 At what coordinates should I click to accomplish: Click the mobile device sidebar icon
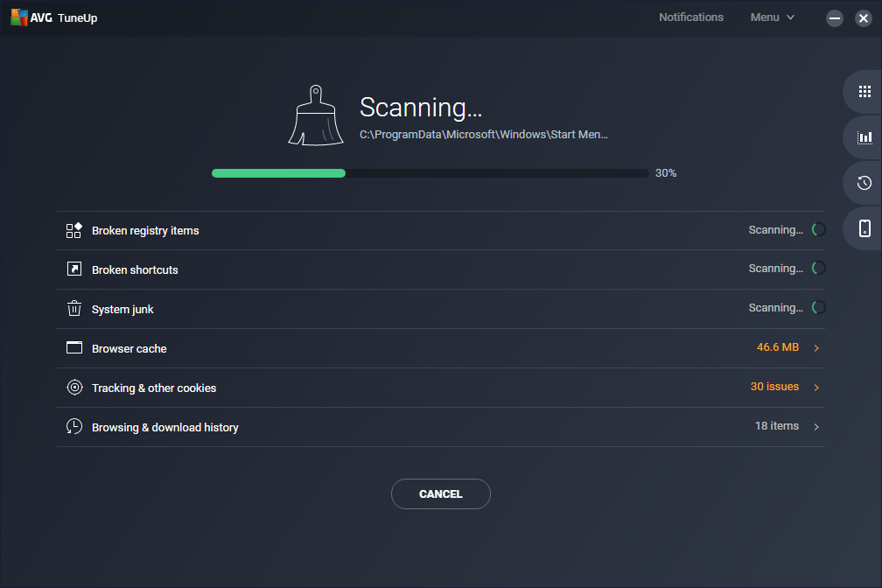[x=864, y=228]
